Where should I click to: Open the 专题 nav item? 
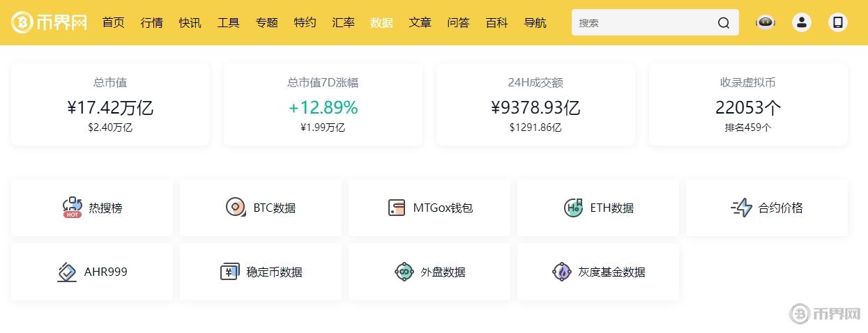(266, 22)
